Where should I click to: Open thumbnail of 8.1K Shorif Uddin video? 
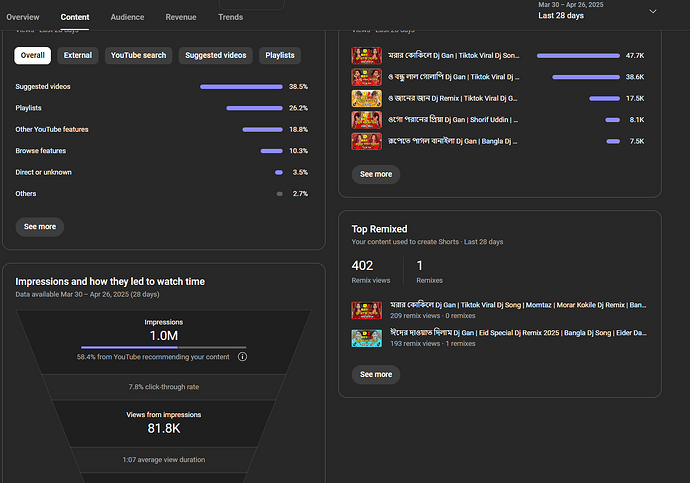pos(367,120)
